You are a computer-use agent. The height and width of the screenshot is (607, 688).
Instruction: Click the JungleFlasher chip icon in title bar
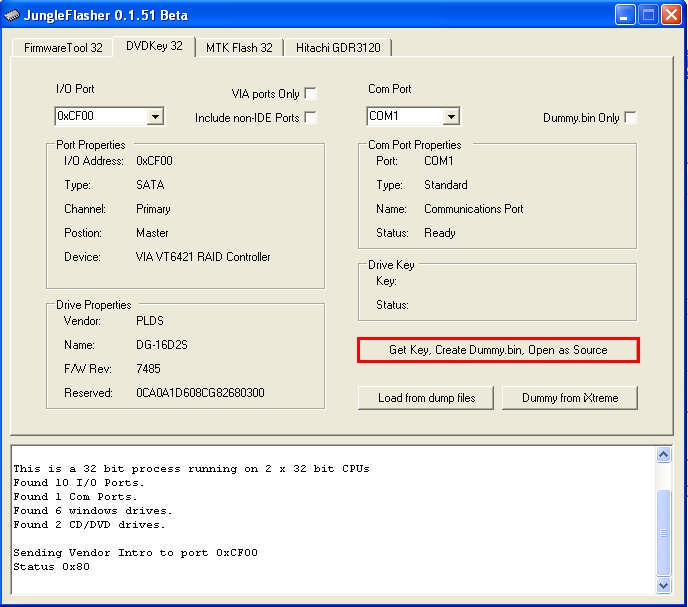click(x=12, y=15)
